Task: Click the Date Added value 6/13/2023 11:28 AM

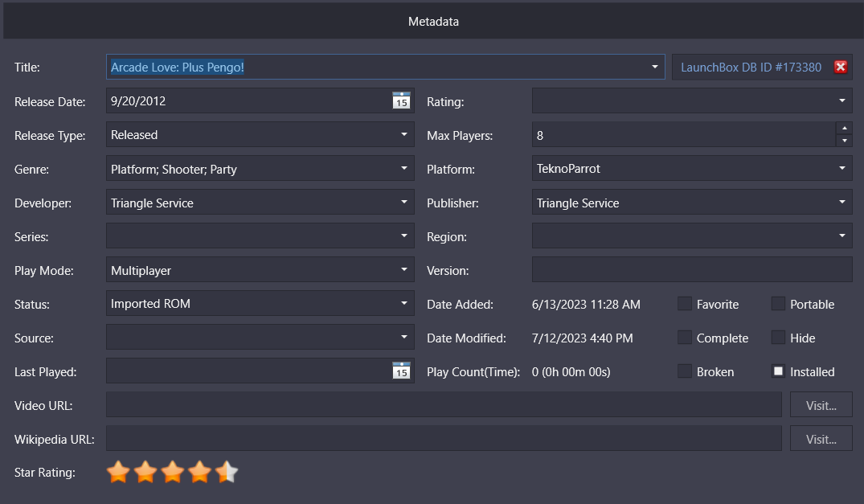Action: 586,304
